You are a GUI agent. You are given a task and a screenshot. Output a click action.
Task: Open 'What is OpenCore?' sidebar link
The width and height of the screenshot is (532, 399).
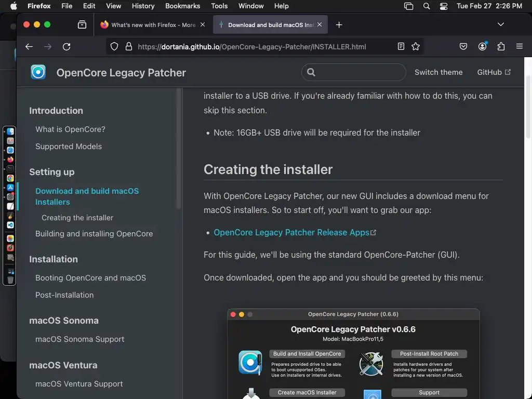pyautogui.click(x=70, y=129)
